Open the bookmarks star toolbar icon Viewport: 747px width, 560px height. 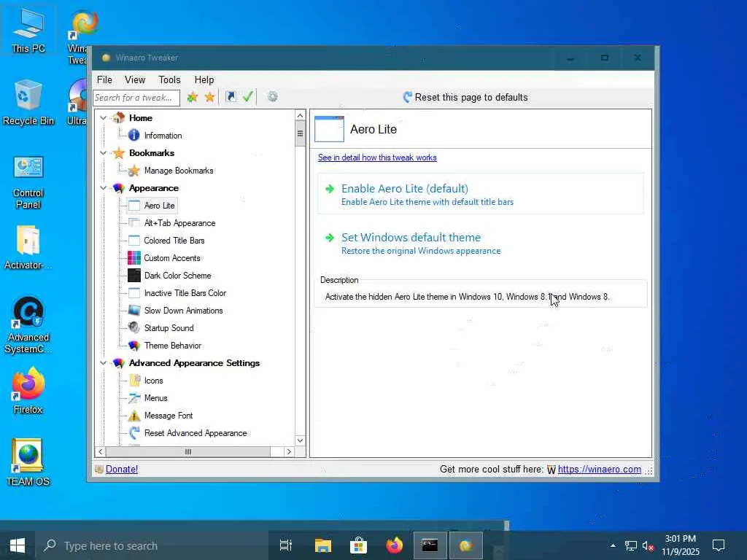pyautogui.click(x=209, y=97)
